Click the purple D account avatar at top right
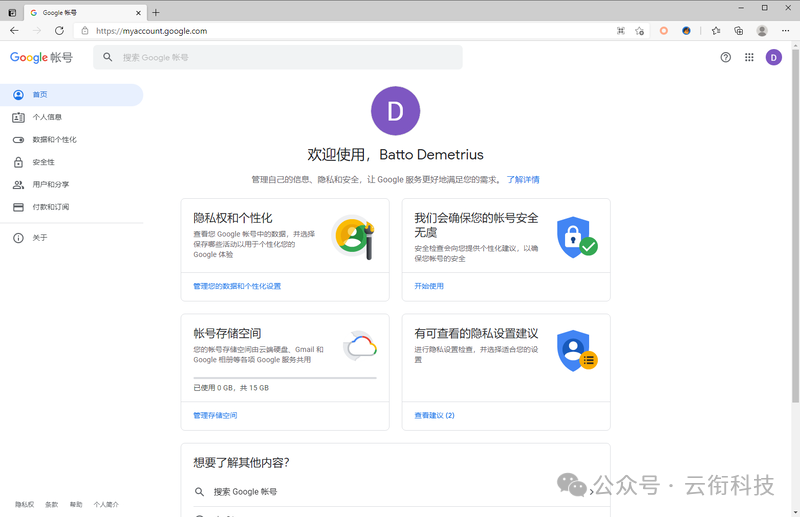Screen dimensions: 800x517 tap(773, 57)
